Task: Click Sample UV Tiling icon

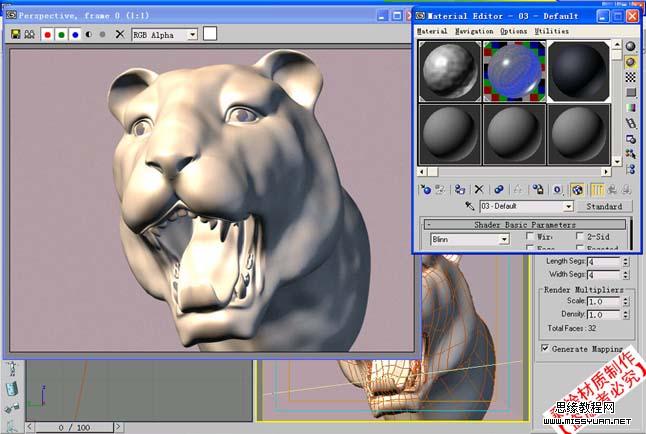Action: coord(630,92)
